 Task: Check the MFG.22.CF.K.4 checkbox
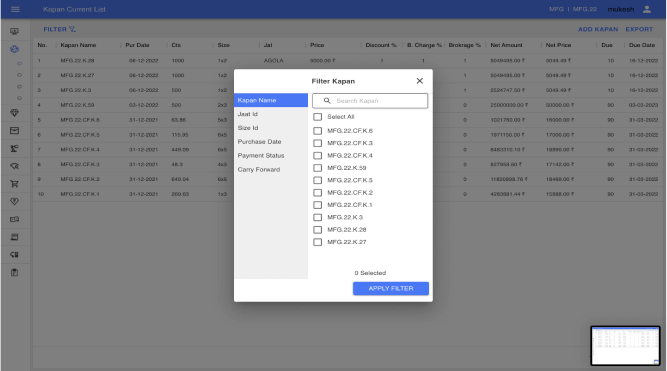[317, 155]
